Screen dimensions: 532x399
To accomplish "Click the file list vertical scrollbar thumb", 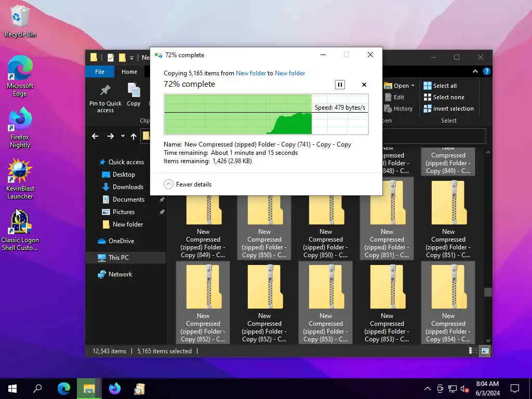I will (488, 292).
